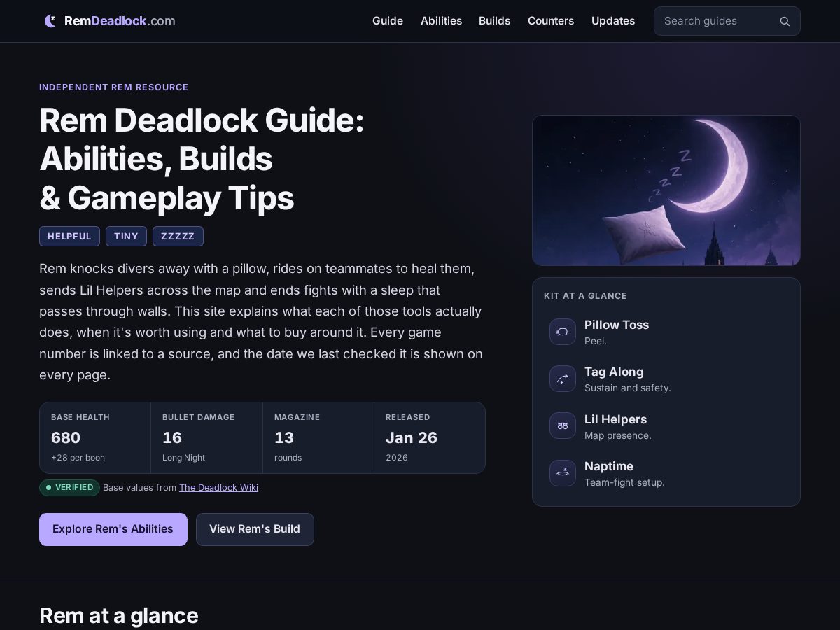Select the Tag Along ability icon

pyautogui.click(x=563, y=379)
